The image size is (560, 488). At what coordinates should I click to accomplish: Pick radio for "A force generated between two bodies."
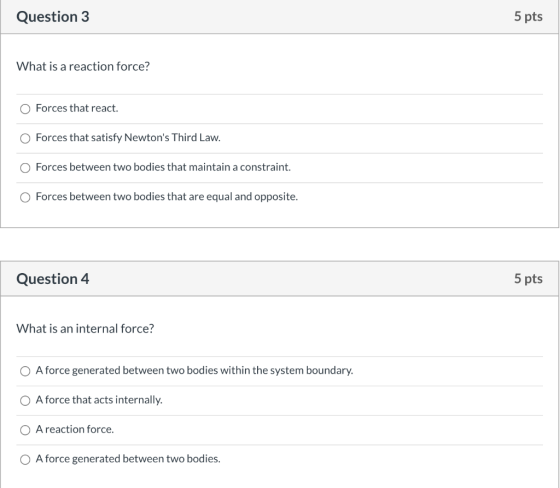click(25, 459)
